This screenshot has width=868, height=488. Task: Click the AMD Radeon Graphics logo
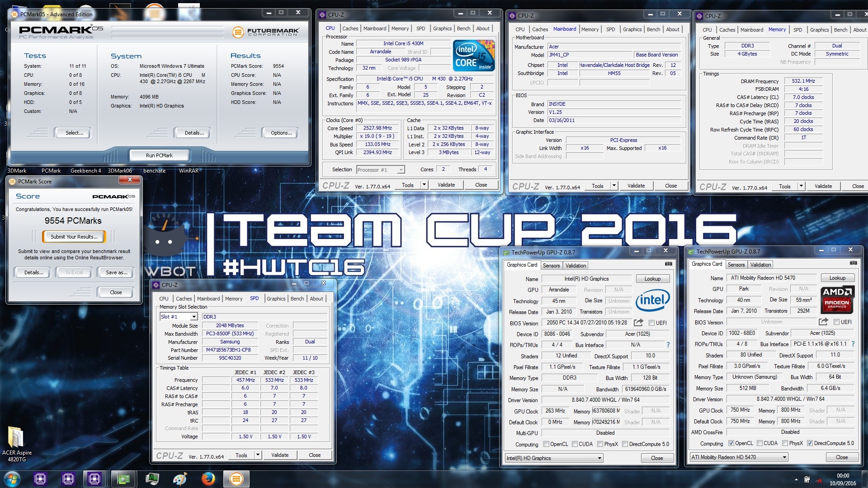pos(837,300)
